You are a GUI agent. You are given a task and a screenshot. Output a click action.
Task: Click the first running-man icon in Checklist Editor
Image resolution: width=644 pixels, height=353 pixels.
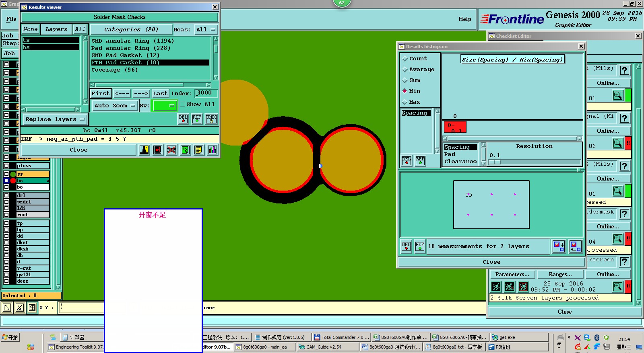[x=496, y=287]
